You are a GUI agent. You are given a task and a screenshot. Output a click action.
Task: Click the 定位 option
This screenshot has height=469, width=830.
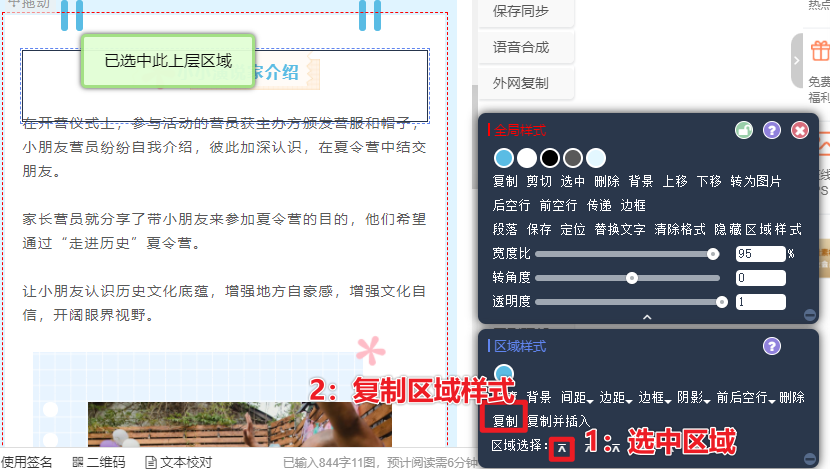[573, 230]
